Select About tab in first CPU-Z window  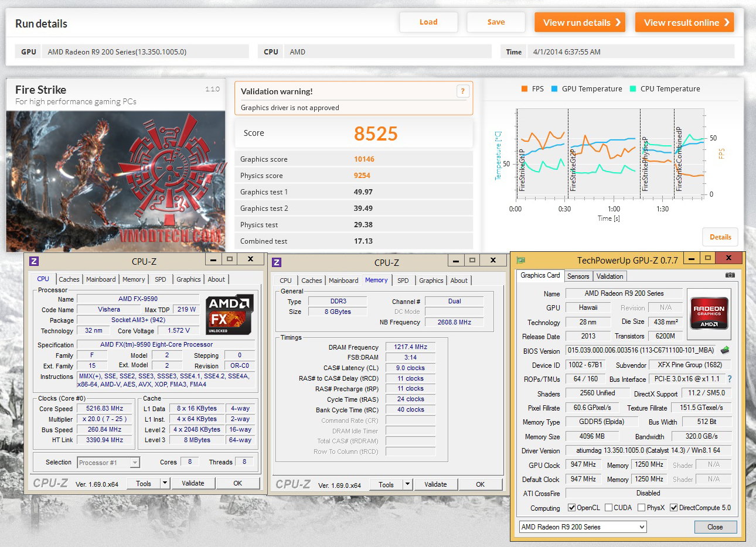click(x=216, y=279)
